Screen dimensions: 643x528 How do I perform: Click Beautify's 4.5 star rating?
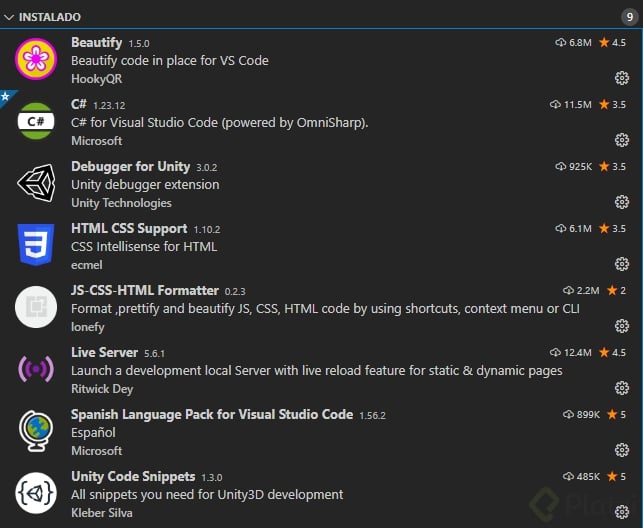pos(612,43)
